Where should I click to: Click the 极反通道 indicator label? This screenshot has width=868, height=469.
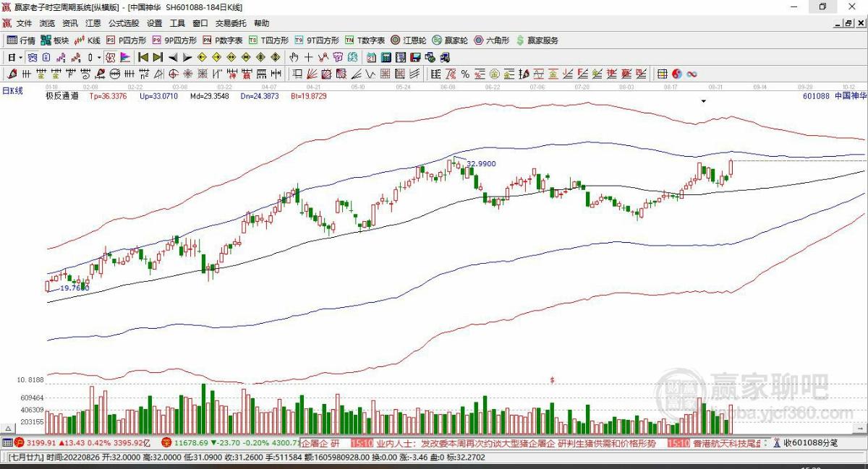pyautogui.click(x=62, y=95)
